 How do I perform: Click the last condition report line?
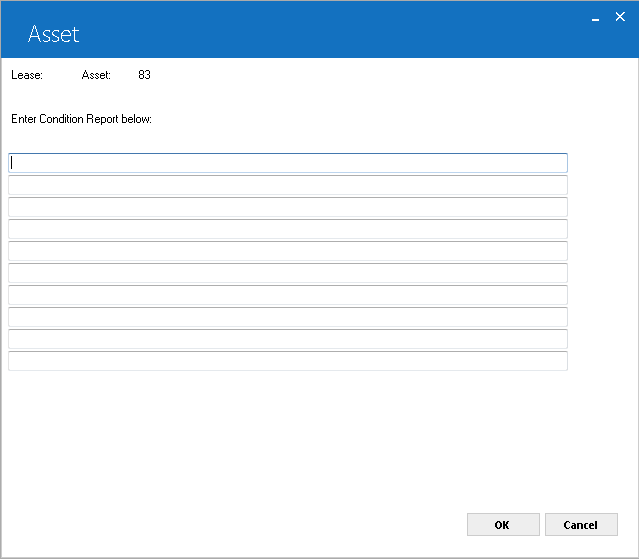coord(288,361)
